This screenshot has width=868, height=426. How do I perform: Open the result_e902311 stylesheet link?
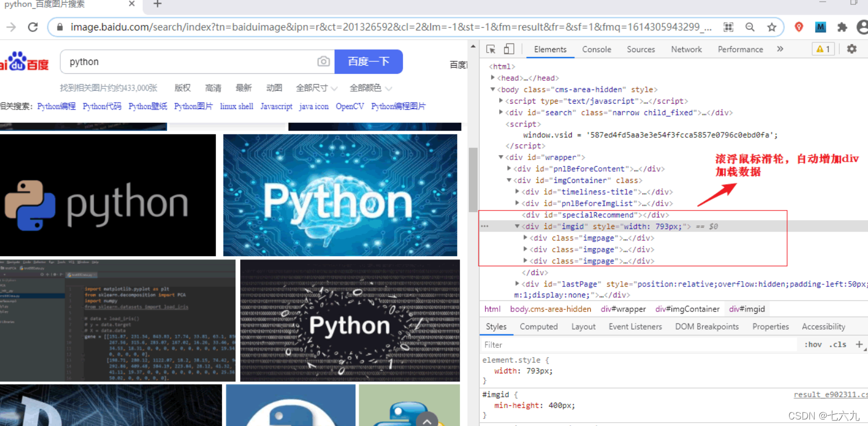[x=831, y=395]
